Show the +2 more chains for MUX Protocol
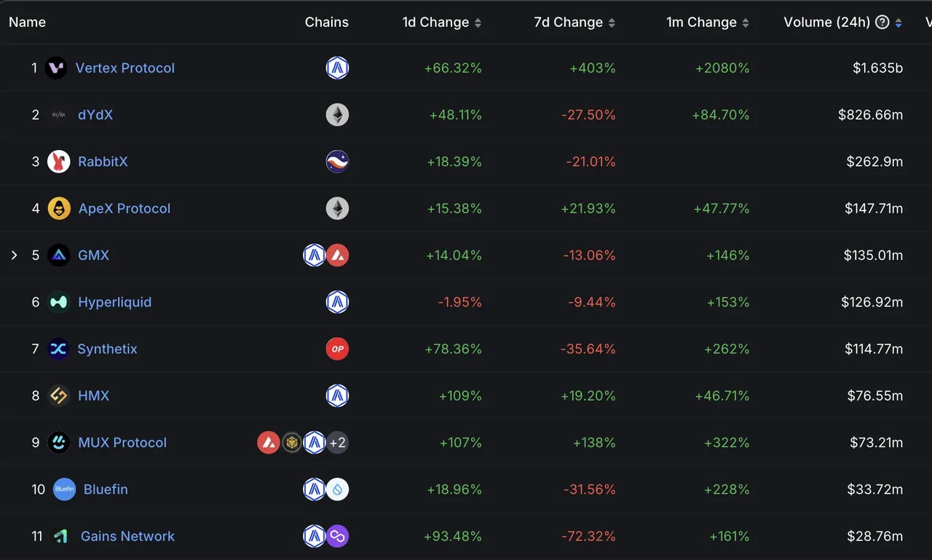 point(337,443)
